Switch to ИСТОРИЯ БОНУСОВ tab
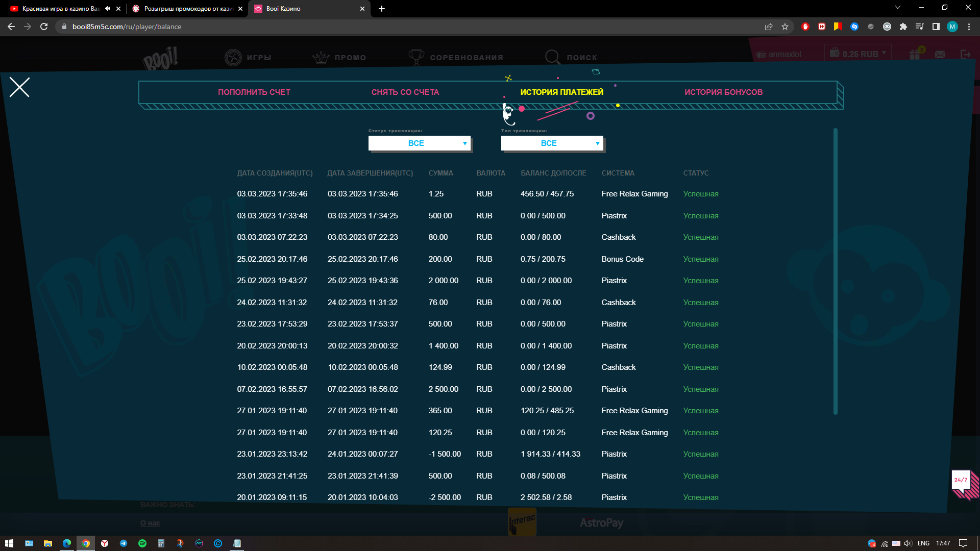 723,92
